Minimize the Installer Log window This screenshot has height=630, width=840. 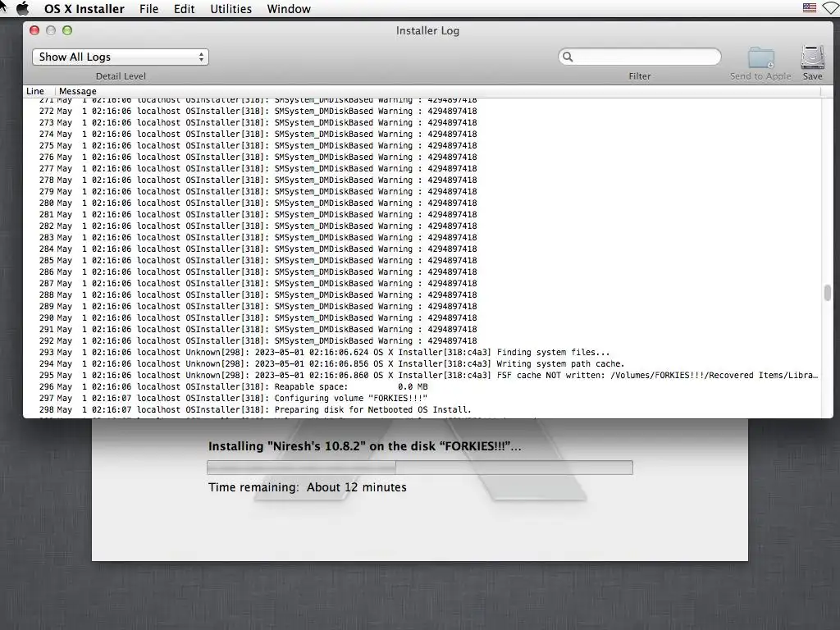pyautogui.click(x=51, y=30)
